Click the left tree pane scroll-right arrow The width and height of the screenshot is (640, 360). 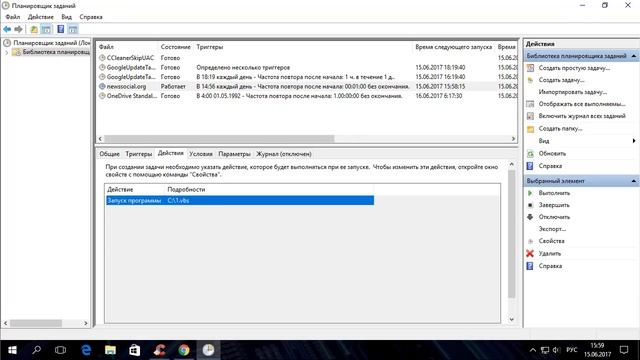click(86, 323)
